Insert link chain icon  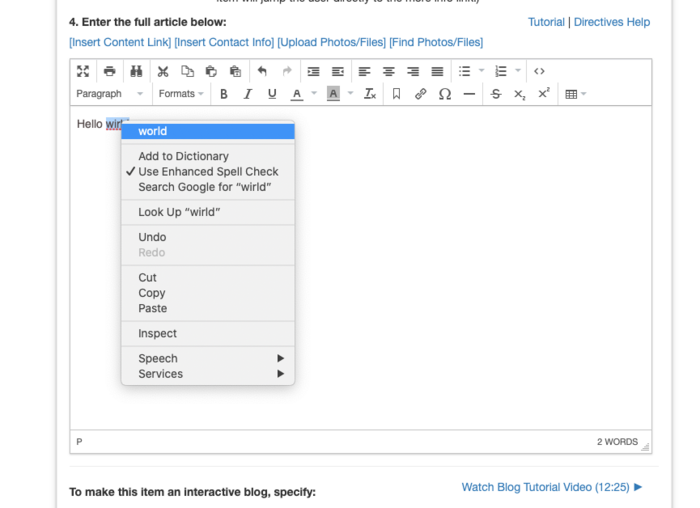click(x=420, y=94)
